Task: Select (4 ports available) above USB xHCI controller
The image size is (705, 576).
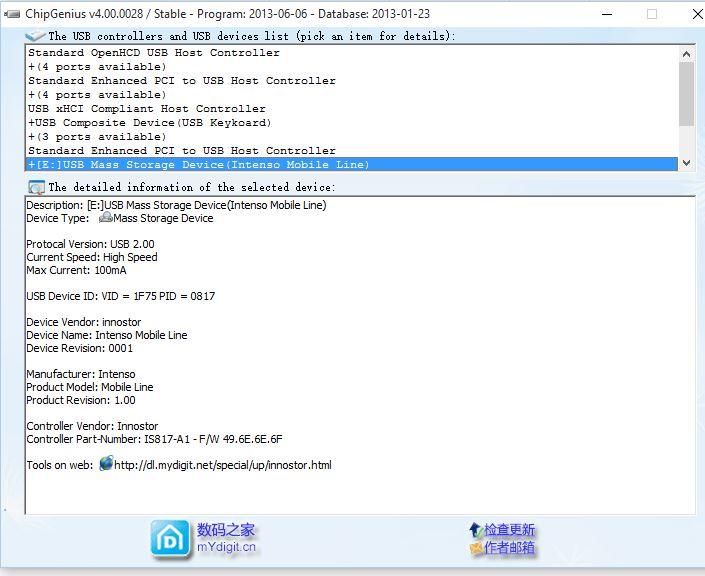Action: 352,94
